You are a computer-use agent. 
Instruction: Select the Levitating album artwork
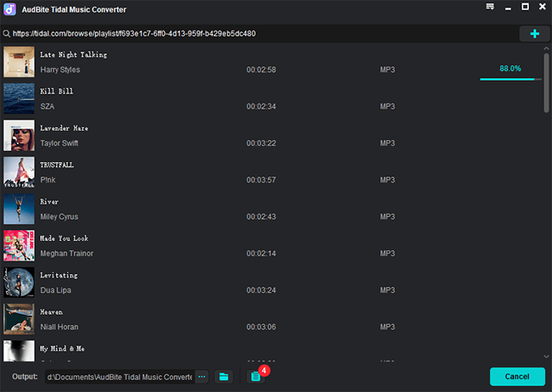tap(19, 283)
